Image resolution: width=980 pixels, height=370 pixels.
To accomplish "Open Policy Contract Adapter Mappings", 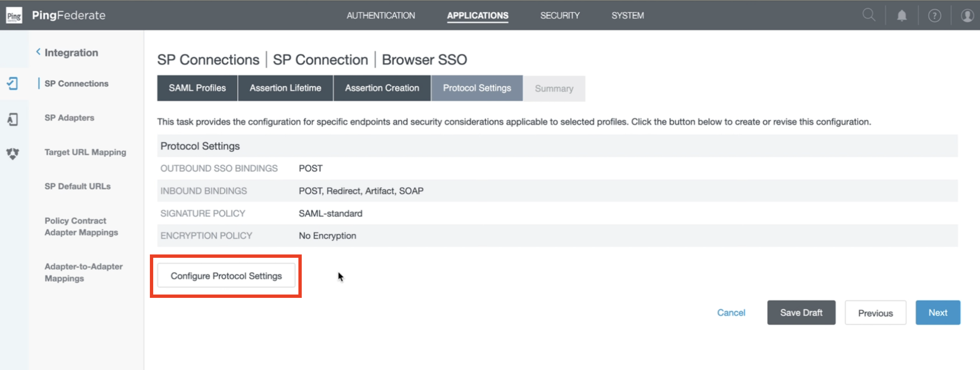I will [x=81, y=226].
